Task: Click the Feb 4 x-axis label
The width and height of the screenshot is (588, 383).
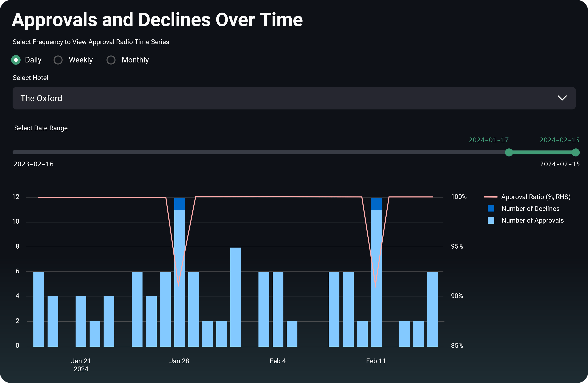Action: coord(278,361)
